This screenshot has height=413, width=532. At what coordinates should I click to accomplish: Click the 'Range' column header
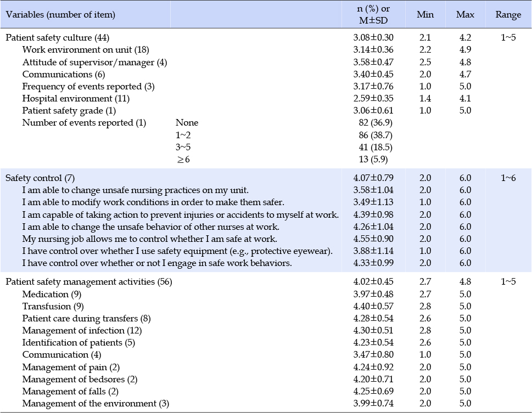click(x=508, y=14)
